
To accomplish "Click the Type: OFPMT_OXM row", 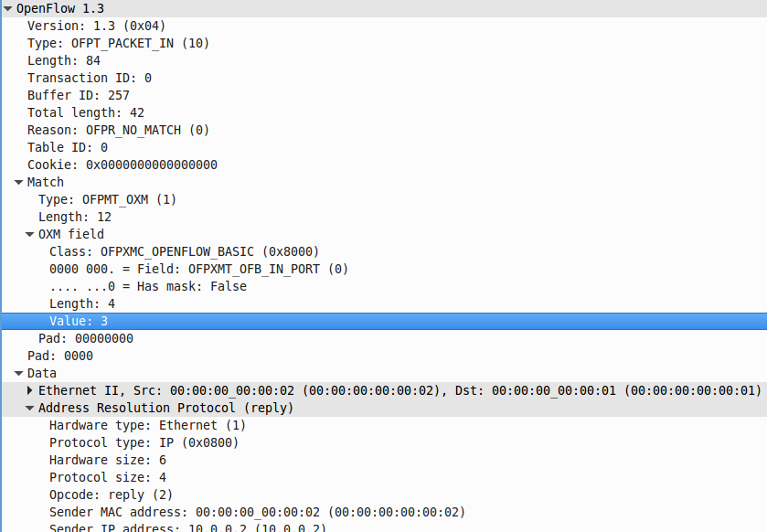I will [107, 199].
